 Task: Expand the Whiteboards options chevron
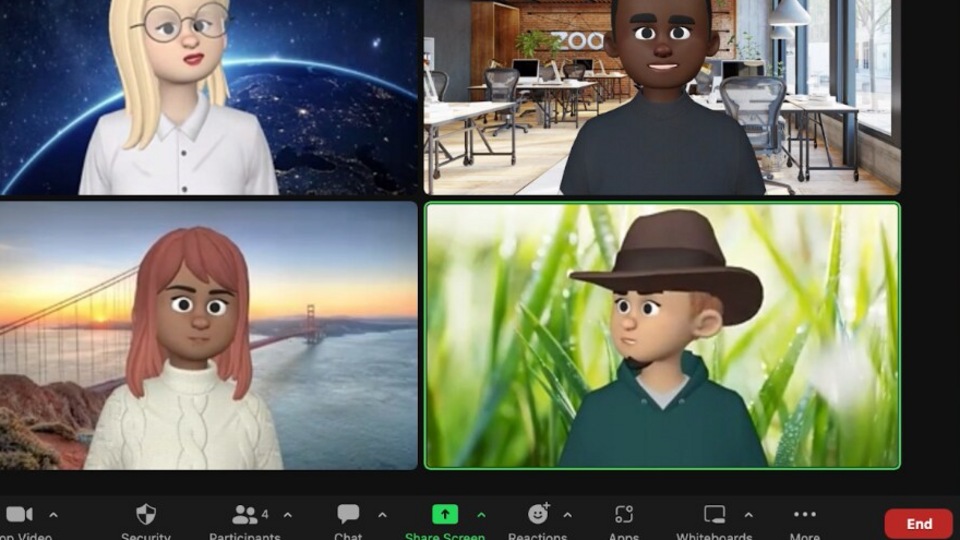click(x=749, y=515)
